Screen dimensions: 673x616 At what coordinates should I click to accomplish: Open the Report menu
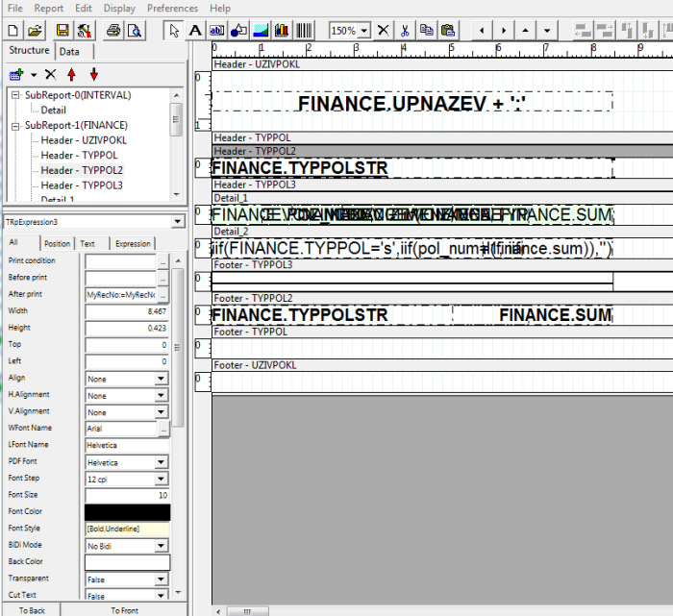pyautogui.click(x=48, y=8)
